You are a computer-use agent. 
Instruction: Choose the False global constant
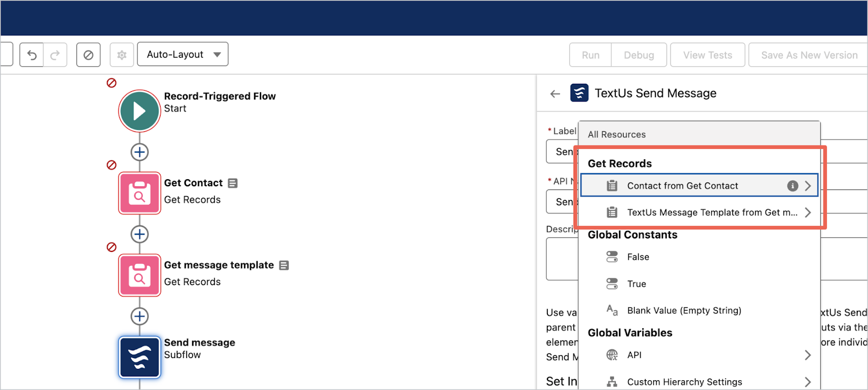coord(699,257)
